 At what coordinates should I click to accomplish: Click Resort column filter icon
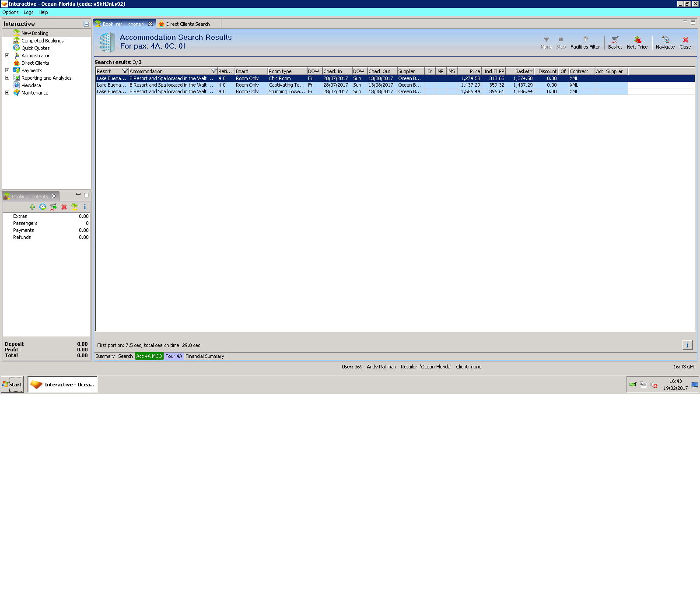(125, 71)
